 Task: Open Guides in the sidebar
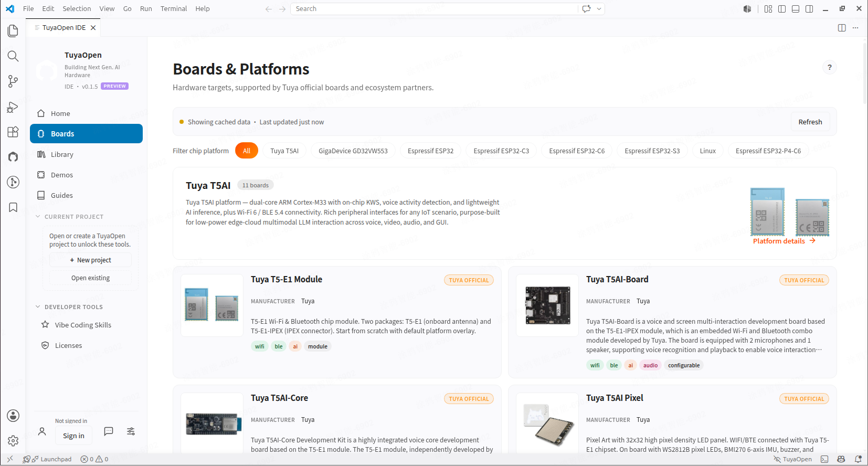point(86,195)
